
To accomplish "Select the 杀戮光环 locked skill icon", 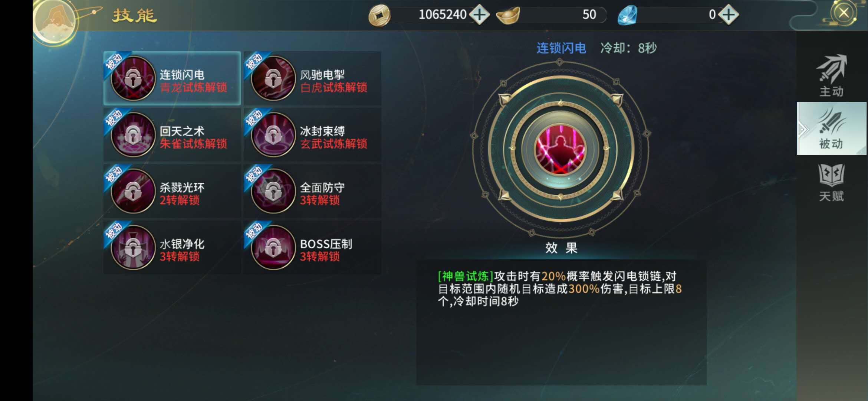I will click(133, 191).
